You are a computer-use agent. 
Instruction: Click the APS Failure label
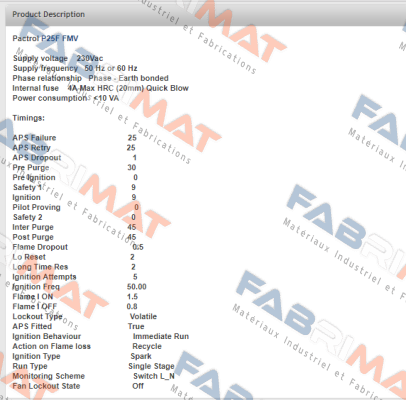34,138
